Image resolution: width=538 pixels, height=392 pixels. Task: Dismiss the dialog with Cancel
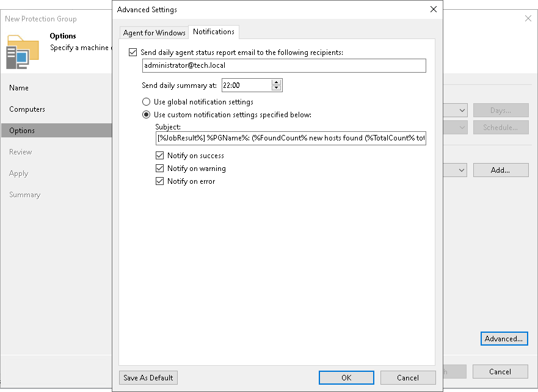point(408,377)
